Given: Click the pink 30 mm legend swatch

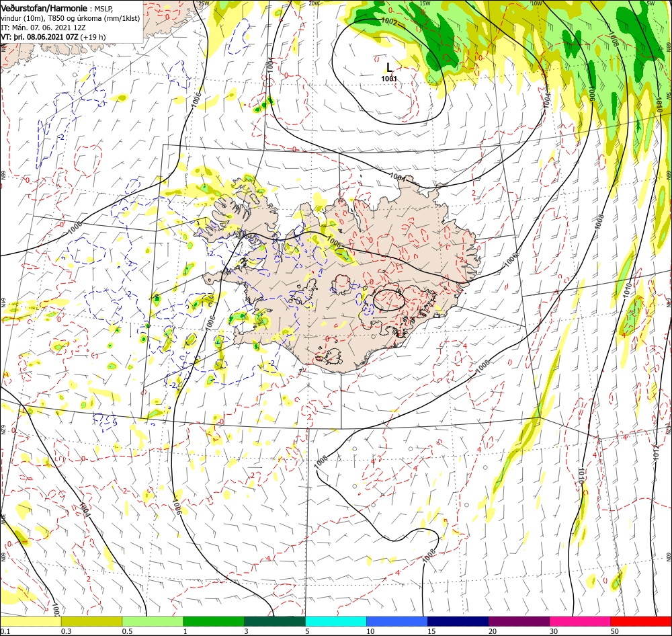Looking at the screenshot, I should point(580,621).
